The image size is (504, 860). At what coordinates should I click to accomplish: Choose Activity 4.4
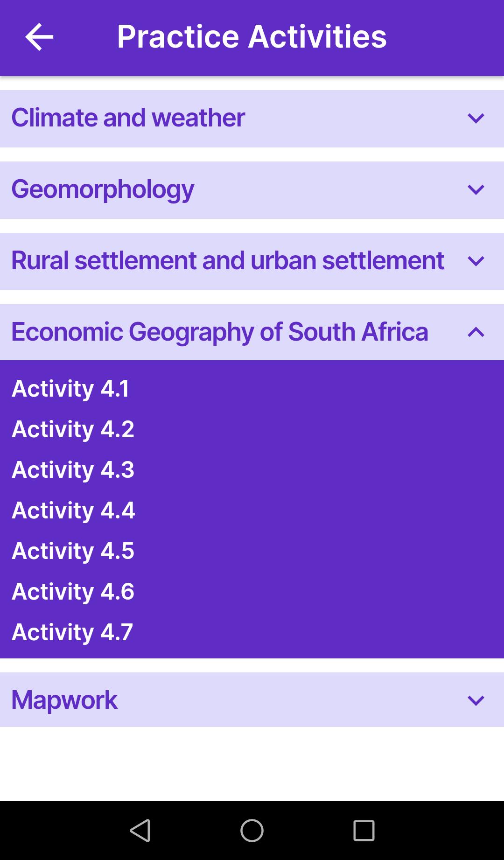pyautogui.click(x=74, y=510)
